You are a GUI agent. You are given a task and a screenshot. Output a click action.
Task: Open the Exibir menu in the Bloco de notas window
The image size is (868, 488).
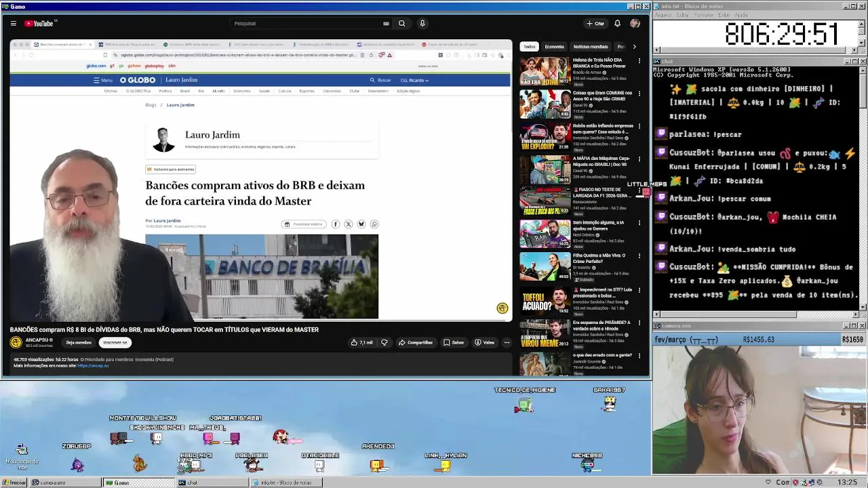click(x=724, y=15)
